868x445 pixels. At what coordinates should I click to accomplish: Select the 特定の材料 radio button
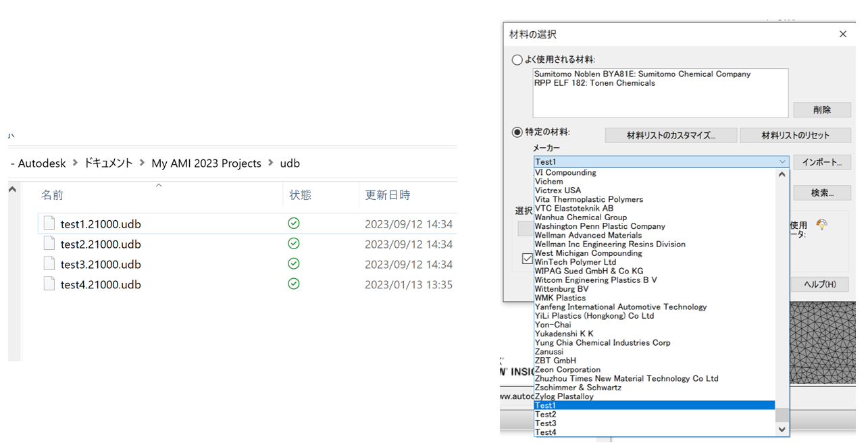click(x=517, y=132)
